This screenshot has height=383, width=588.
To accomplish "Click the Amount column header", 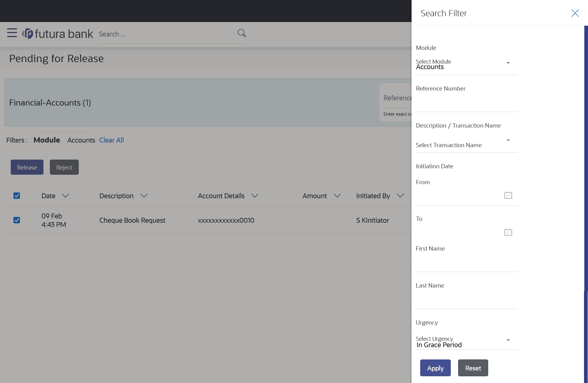I will click(315, 196).
